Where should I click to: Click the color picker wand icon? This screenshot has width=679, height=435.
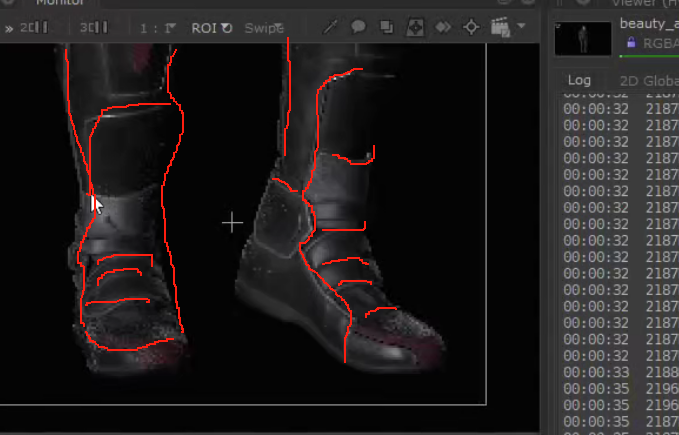click(332, 27)
